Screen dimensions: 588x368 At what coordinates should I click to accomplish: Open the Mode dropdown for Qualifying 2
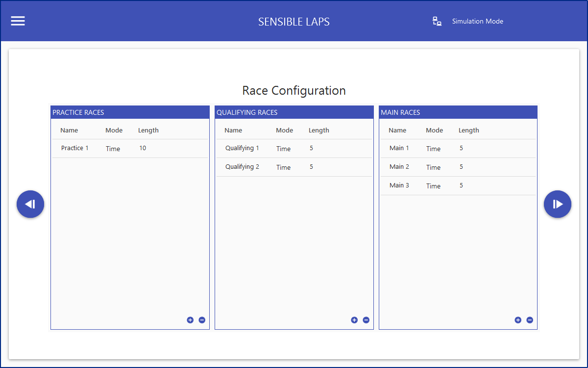pyautogui.click(x=284, y=167)
